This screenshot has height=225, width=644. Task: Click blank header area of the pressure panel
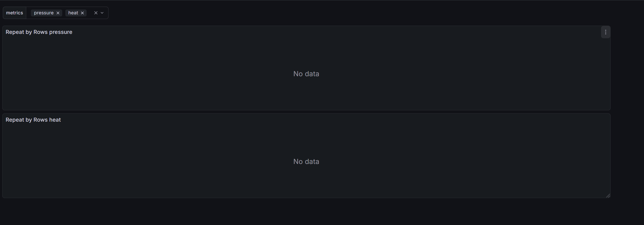click(x=309, y=32)
